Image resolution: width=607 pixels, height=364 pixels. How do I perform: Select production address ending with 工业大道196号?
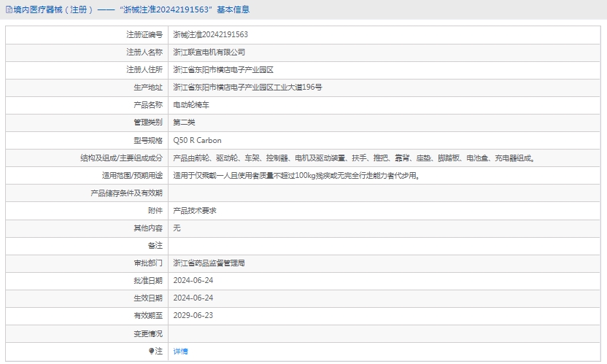click(247, 88)
